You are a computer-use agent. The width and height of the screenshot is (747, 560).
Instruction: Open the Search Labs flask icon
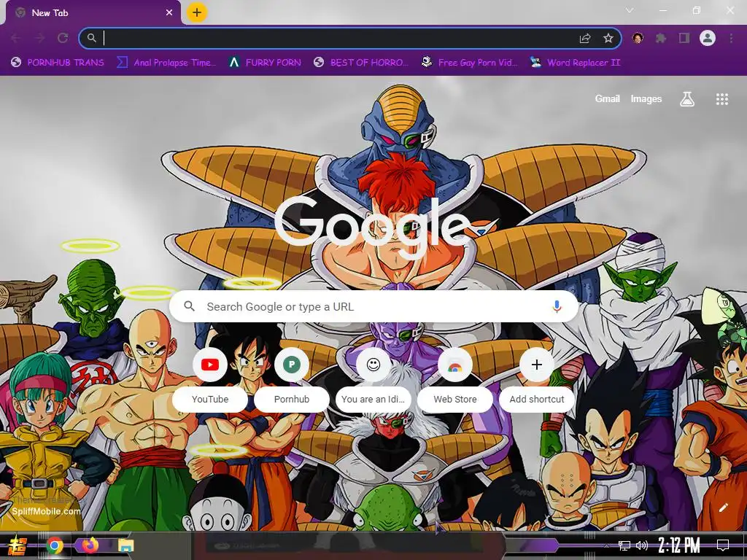686,99
